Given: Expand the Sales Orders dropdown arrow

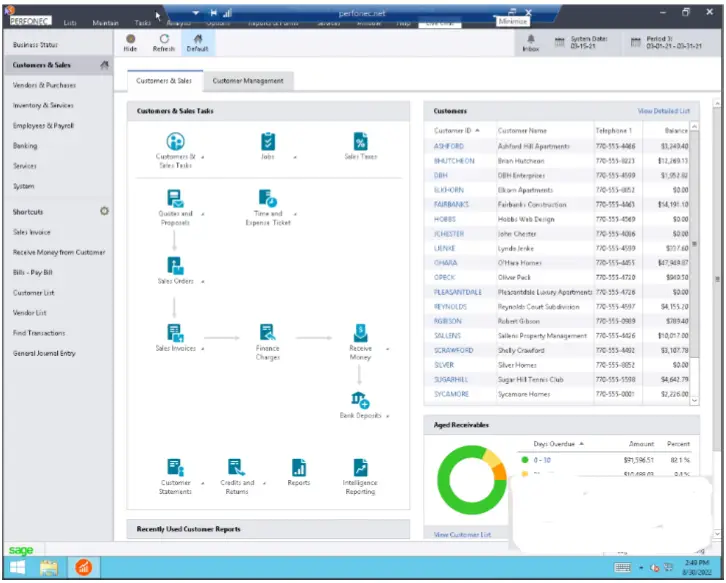Looking at the screenshot, I should pos(203,282).
